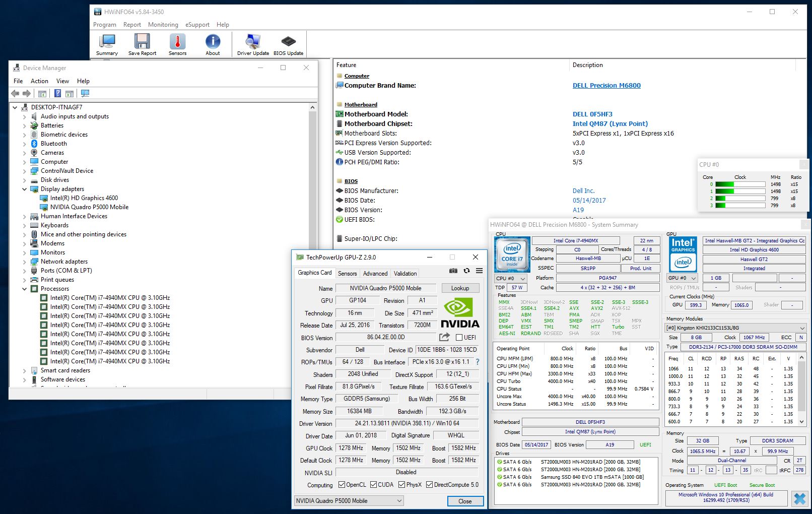Click the GPU-Z Name field

(385, 288)
